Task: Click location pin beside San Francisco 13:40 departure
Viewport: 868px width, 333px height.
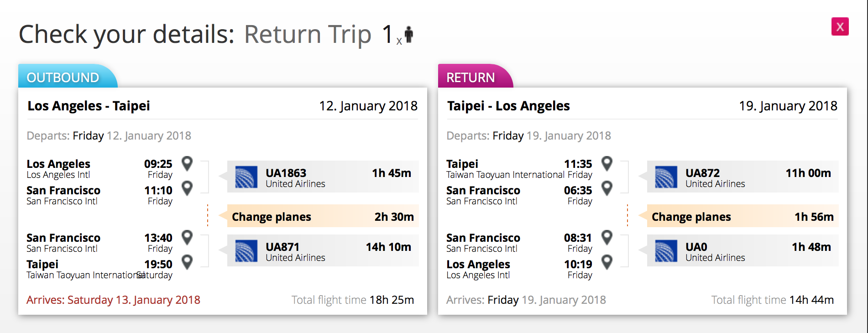Action: 187,237
